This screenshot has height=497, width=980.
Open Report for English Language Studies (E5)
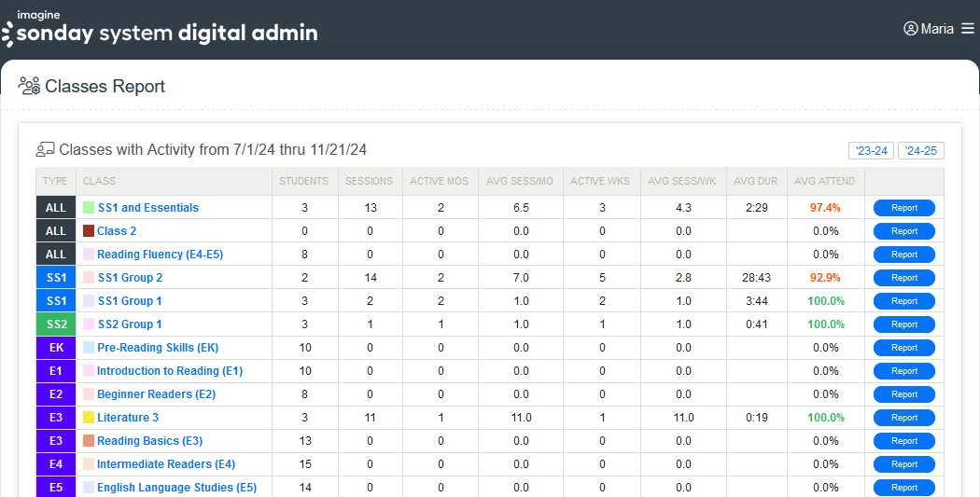[903, 488]
